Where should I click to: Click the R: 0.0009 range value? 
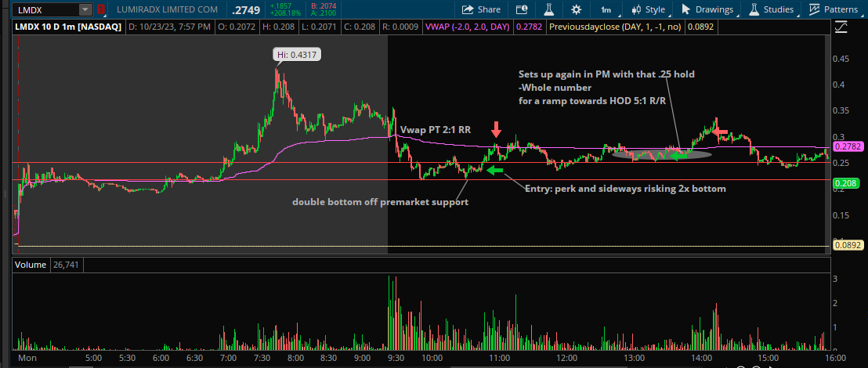(x=400, y=27)
